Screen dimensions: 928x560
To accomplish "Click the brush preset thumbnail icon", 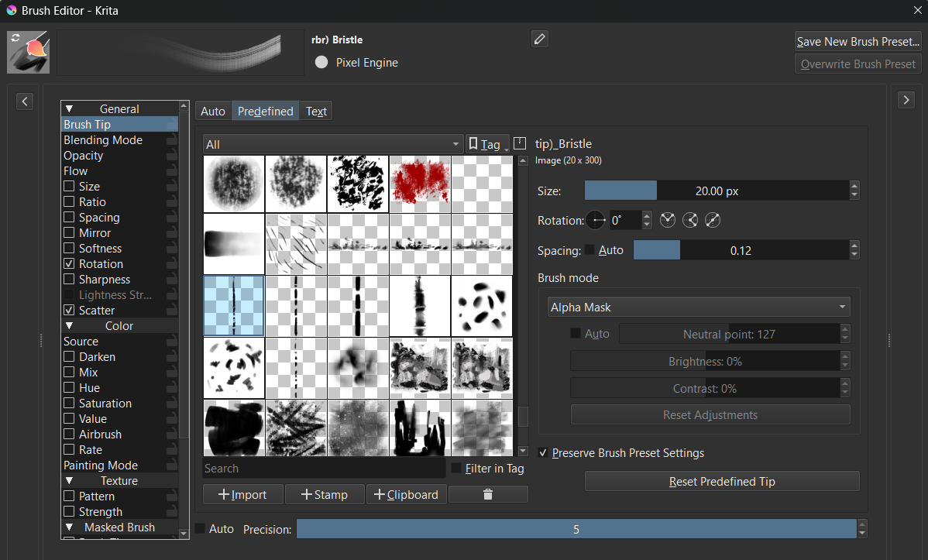I will (28, 52).
